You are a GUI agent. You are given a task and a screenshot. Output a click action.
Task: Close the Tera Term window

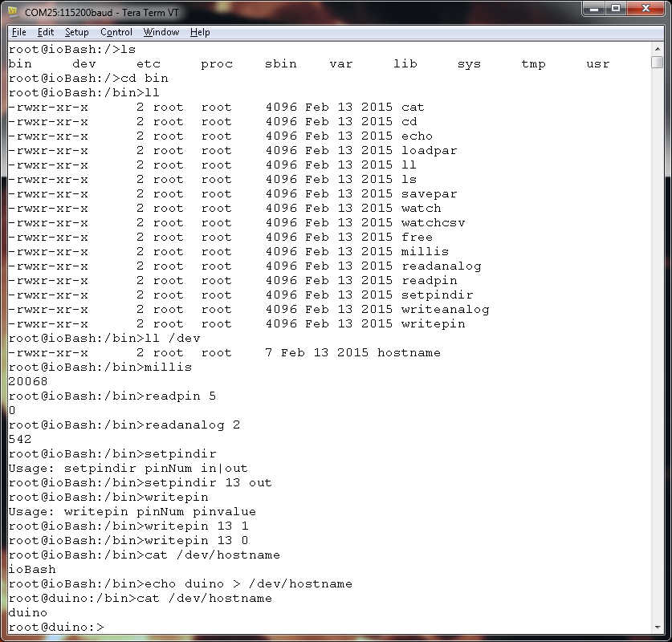coord(646,9)
